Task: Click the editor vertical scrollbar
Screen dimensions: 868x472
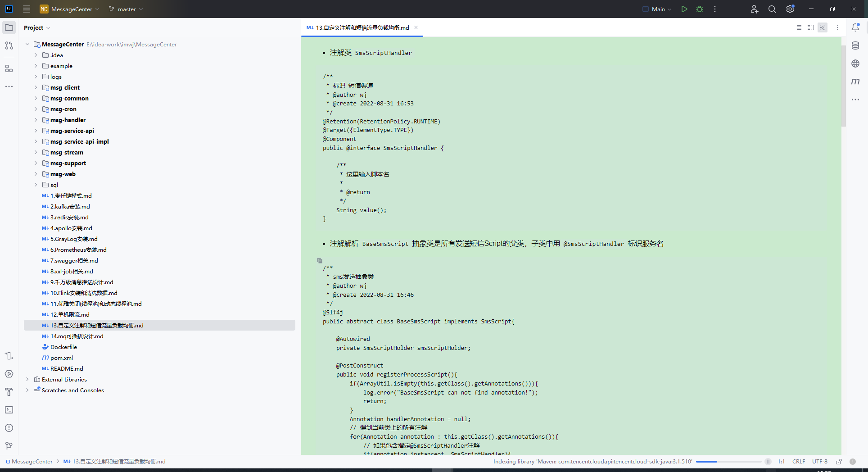Action: (844, 86)
